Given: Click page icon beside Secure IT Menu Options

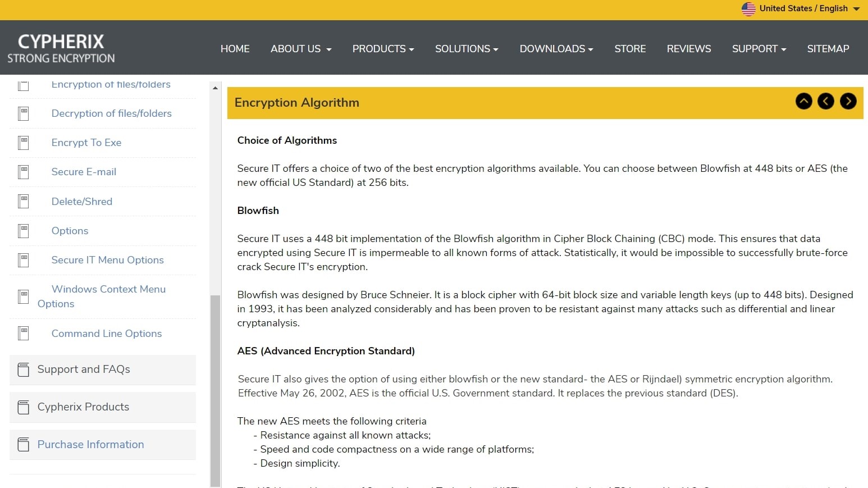Looking at the screenshot, I should tap(24, 260).
